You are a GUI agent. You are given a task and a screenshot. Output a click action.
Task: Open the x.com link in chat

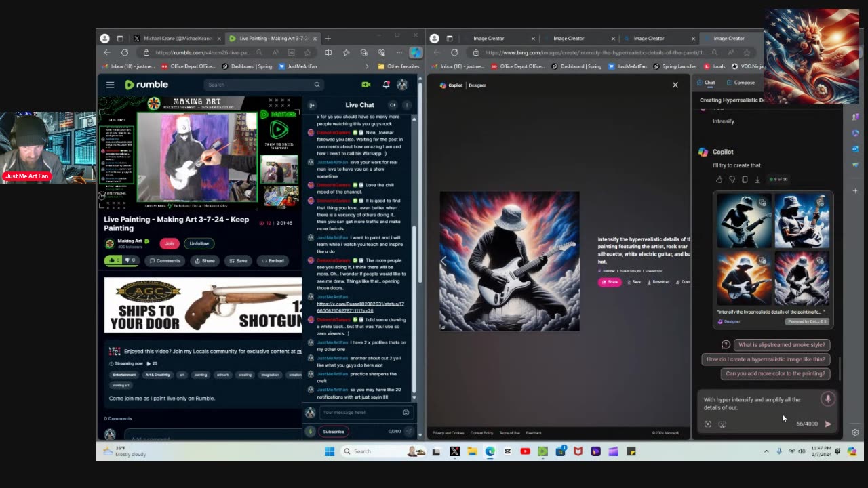pyautogui.click(x=360, y=307)
